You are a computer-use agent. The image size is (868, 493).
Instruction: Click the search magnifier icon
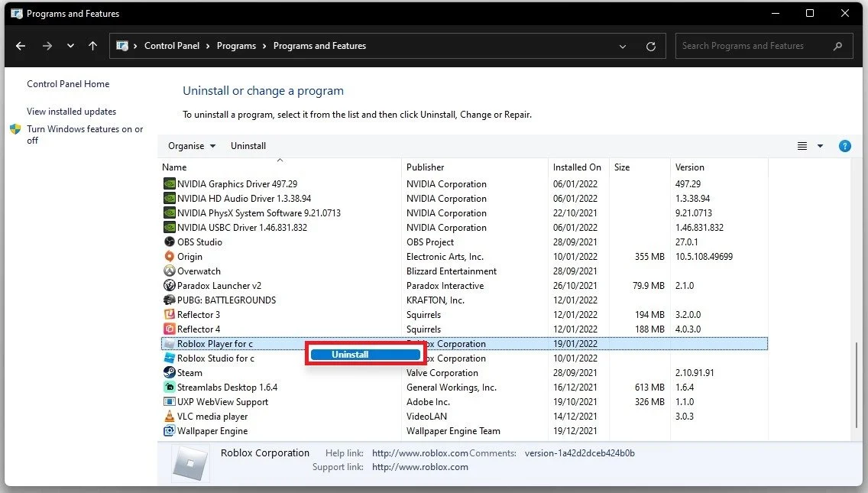[837, 46]
